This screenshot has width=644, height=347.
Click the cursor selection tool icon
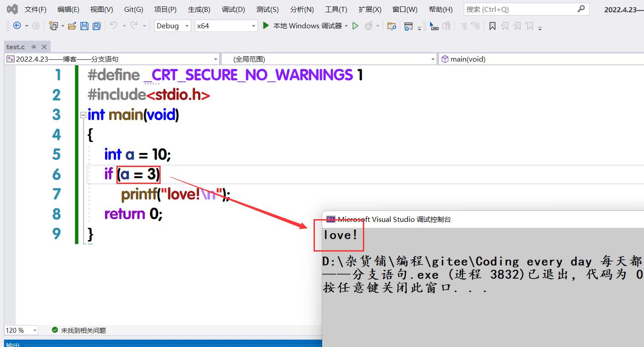click(434, 26)
